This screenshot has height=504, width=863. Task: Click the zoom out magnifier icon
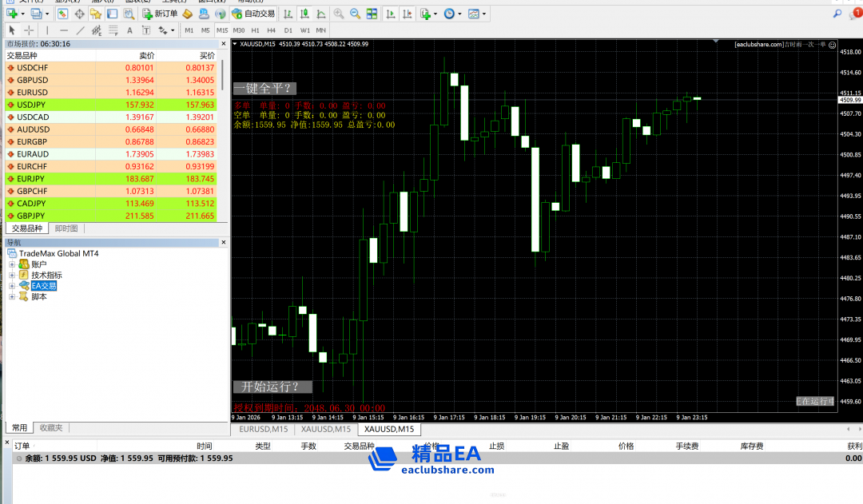[x=356, y=14]
